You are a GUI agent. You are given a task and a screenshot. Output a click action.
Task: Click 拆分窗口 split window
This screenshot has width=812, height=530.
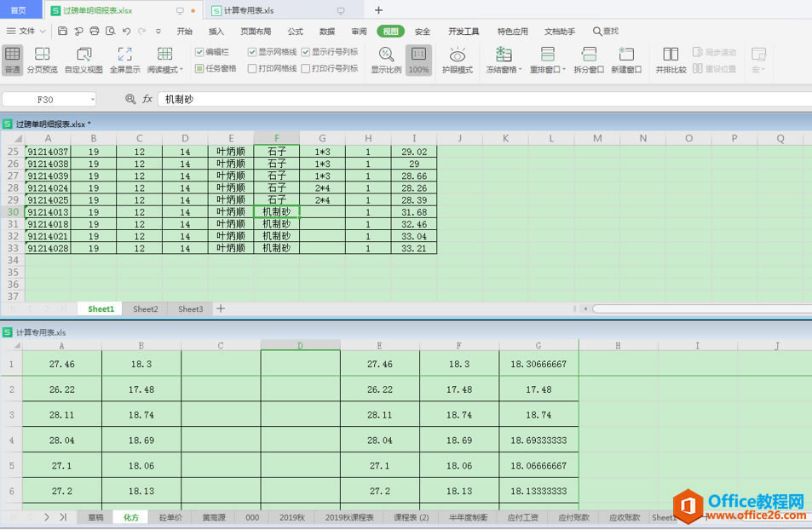[x=589, y=60]
